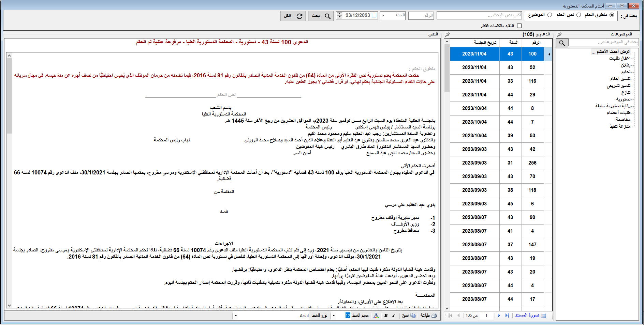644x325 pixels.
Task: Select case row number 29 year 44
Action: pos(501,95)
